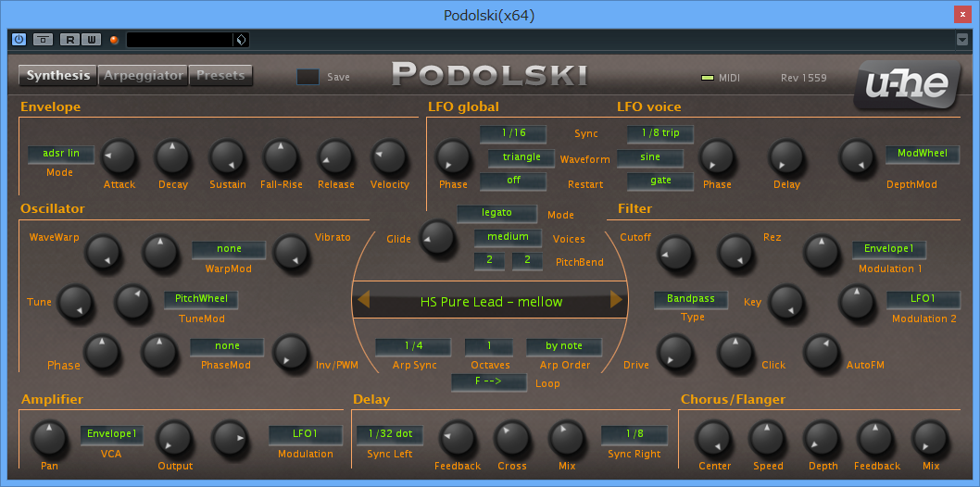
Task: Click the delay Cross knob
Action: 511,437
